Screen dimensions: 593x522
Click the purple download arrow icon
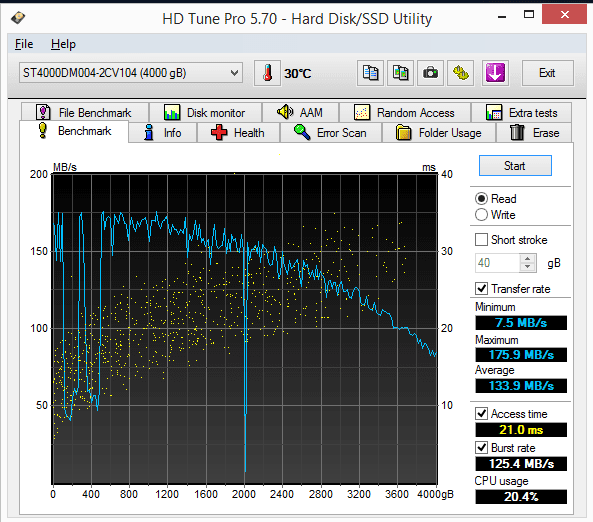495,73
